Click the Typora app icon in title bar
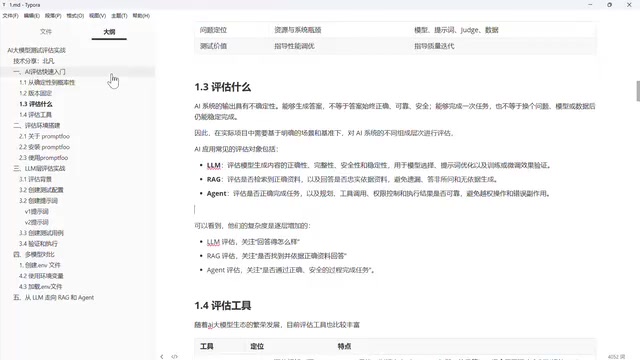640x360 pixels. [x=4, y=5]
